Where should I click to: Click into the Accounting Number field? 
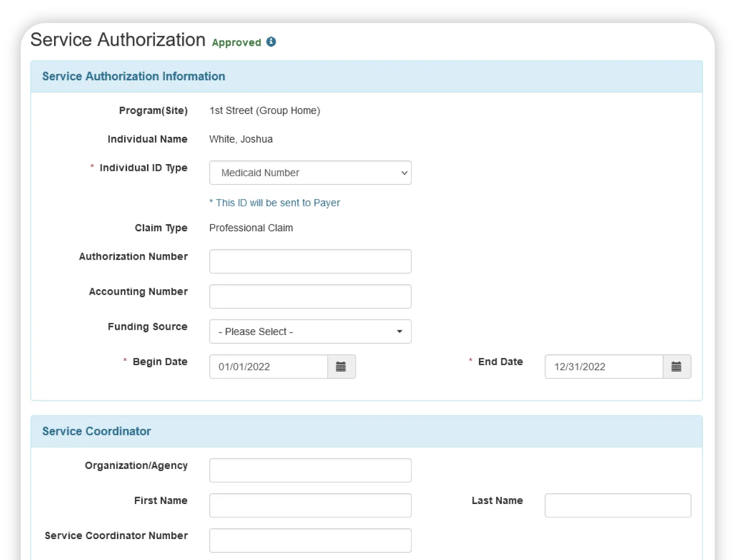[310, 297]
